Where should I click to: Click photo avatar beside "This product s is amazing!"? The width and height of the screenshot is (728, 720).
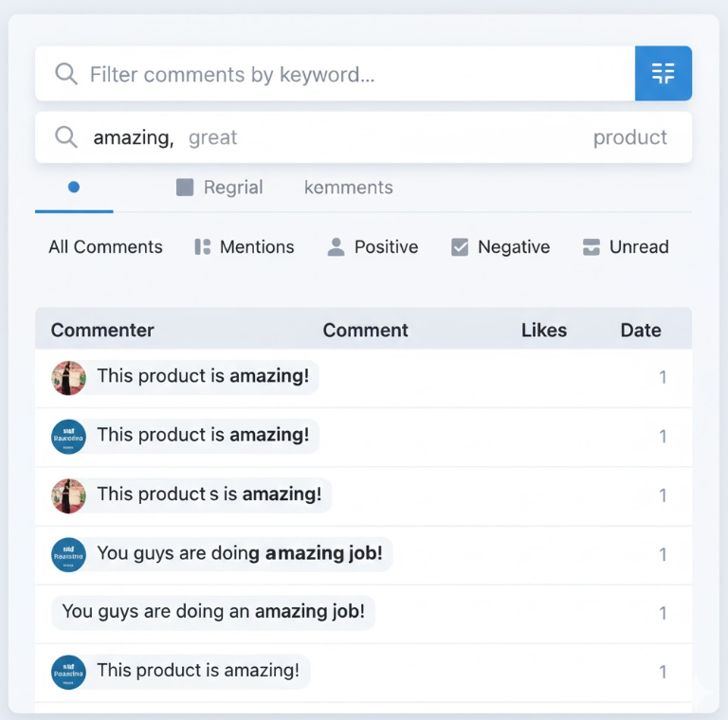coord(68,495)
